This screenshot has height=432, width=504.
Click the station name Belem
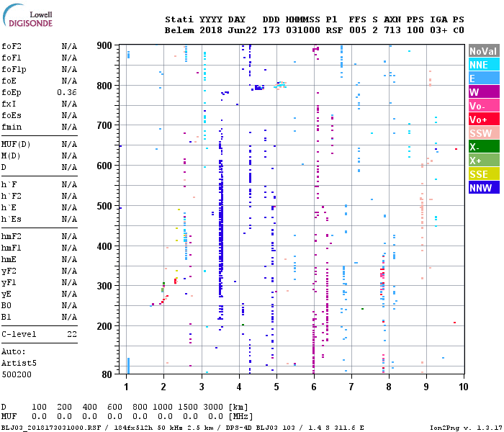pyautogui.click(x=179, y=30)
